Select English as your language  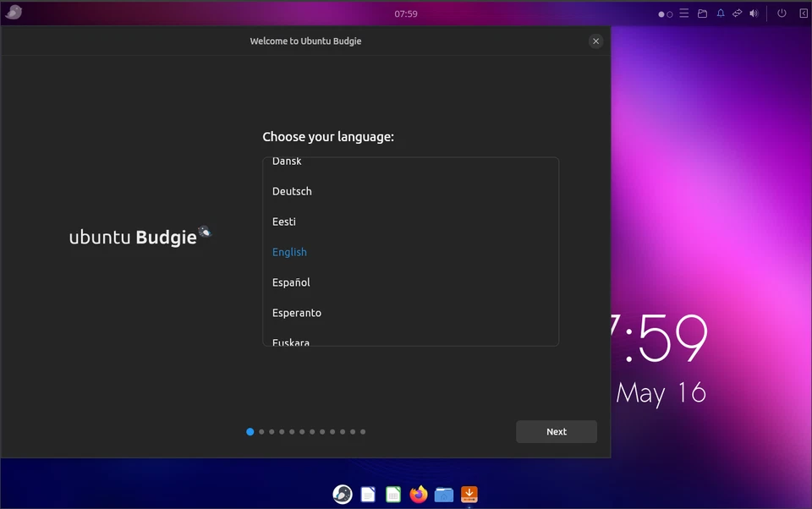click(289, 251)
